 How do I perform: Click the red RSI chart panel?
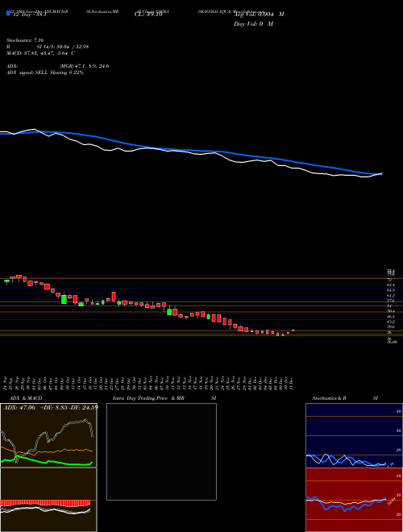point(354,500)
